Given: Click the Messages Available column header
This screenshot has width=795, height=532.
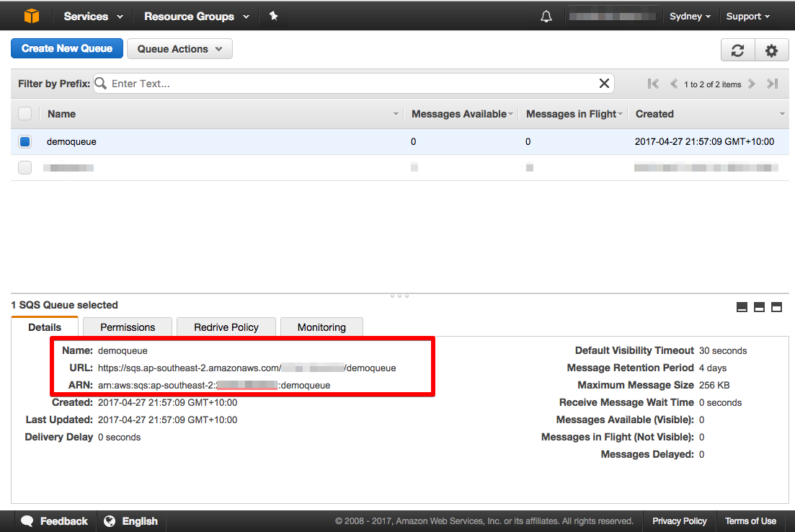Looking at the screenshot, I should pyautogui.click(x=459, y=114).
